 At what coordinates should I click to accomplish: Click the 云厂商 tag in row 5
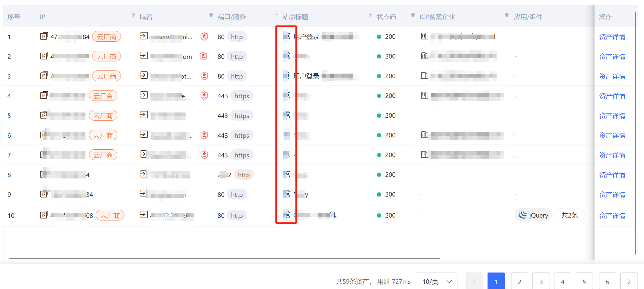103,115
